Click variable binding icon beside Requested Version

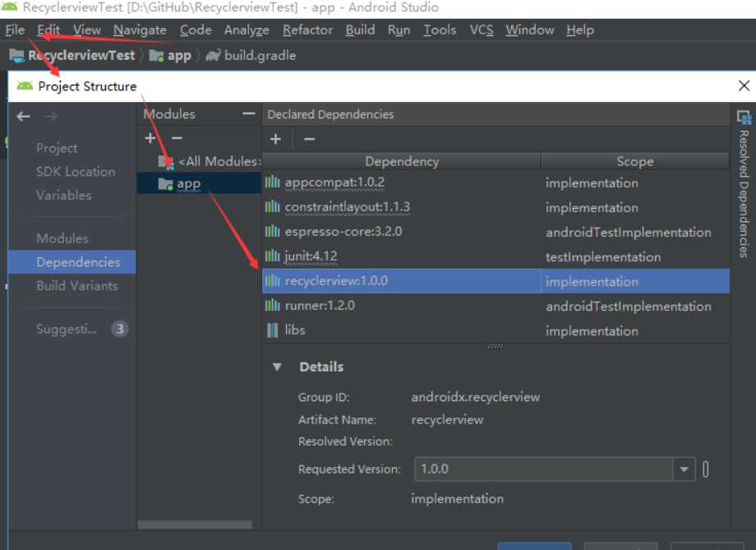tap(705, 469)
